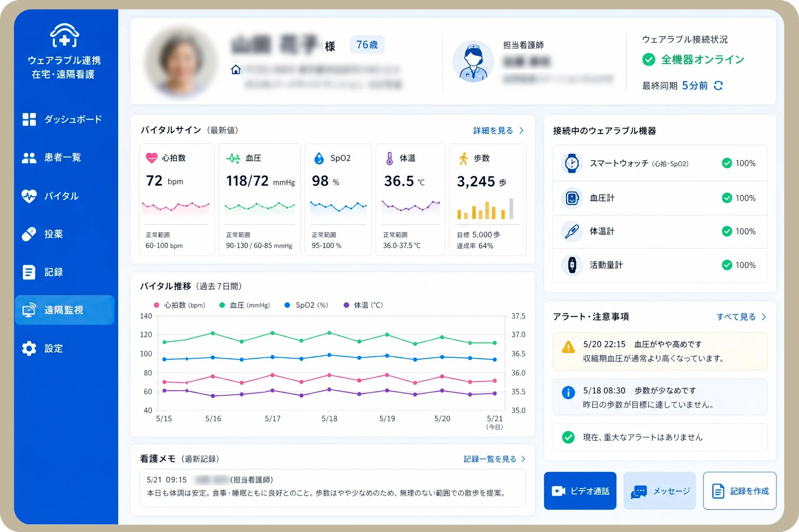Click the yellow warning triangle icon
Image resolution: width=799 pixels, height=532 pixels.
(x=568, y=347)
